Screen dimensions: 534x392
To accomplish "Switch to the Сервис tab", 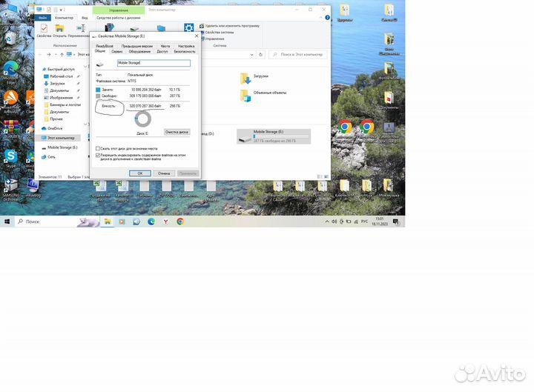I will click(x=117, y=52).
